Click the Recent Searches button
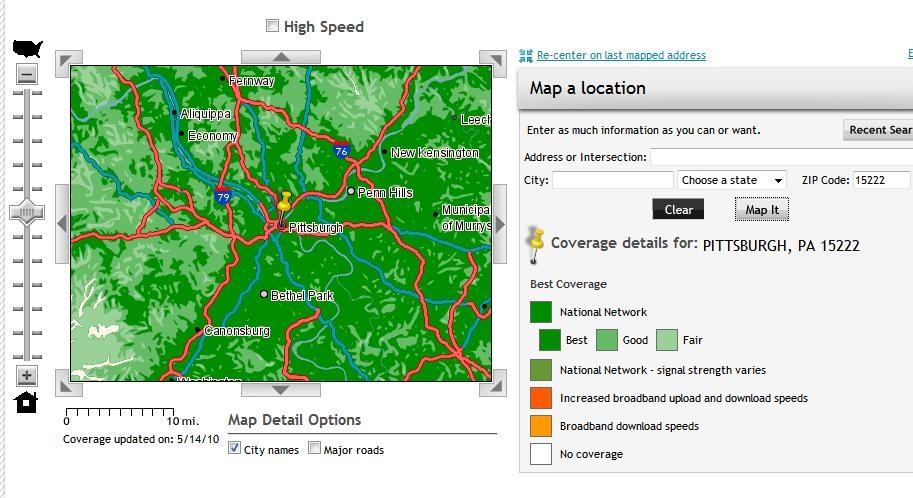Screen dimensions: 913x498 click(x=878, y=130)
